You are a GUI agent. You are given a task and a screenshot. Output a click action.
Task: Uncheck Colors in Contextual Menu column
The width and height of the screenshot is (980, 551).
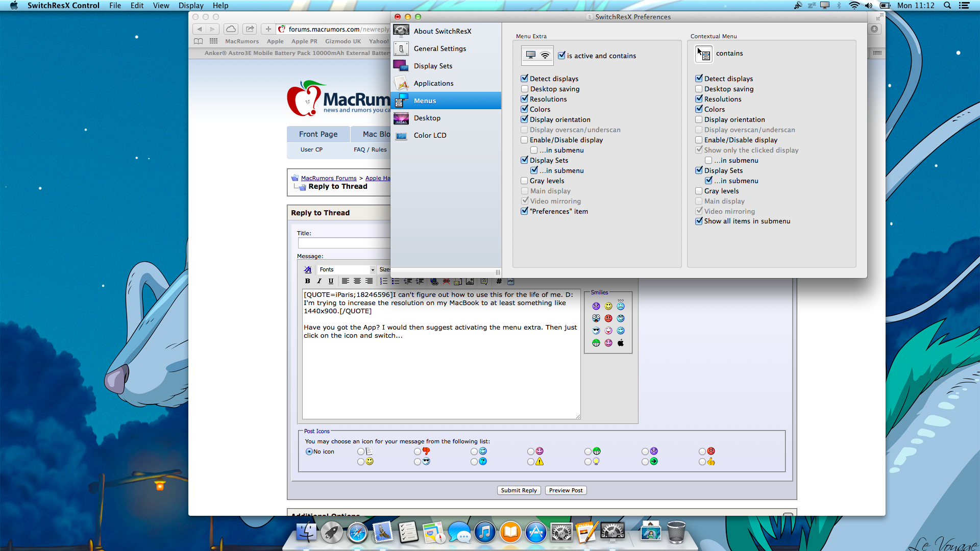coord(699,109)
